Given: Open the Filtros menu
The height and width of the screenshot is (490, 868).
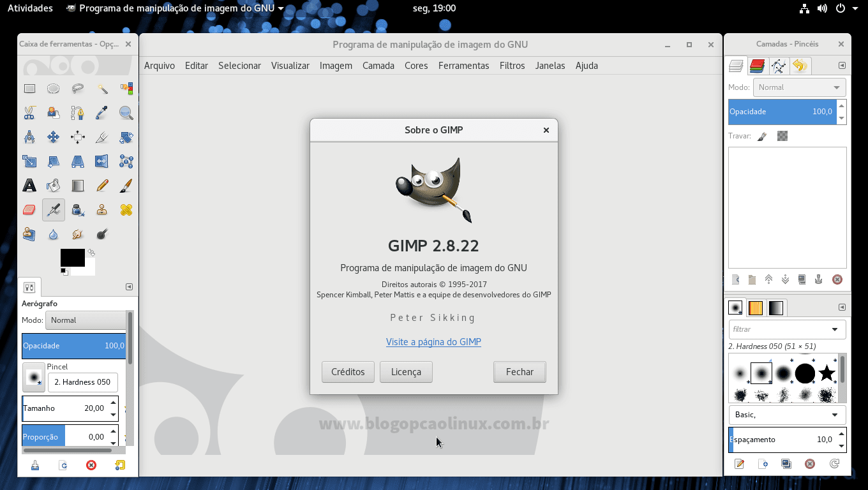Looking at the screenshot, I should pos(513,66).
